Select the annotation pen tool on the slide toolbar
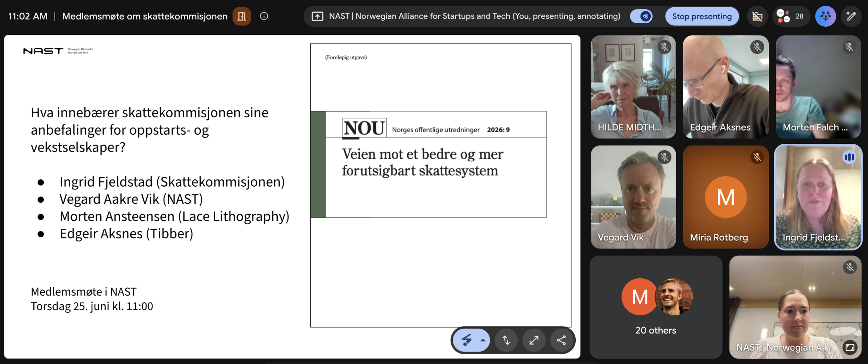 pyautogui.click(x=467, y=340)
